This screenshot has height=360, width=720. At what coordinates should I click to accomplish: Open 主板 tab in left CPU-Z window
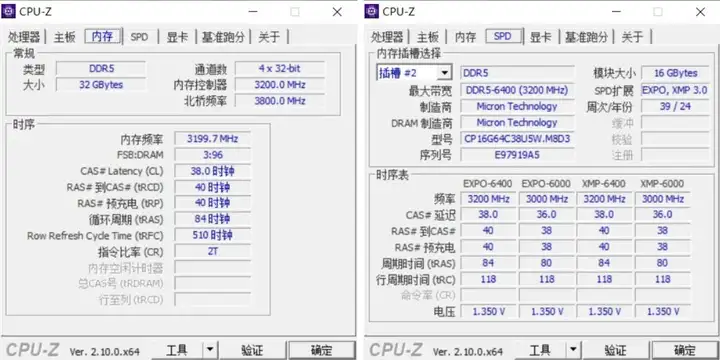point(64,37)
